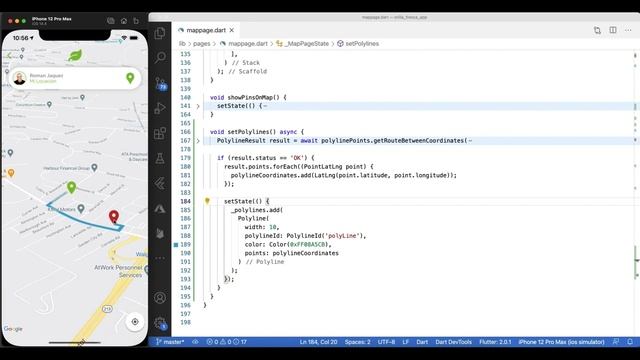Open the Search view in activity bar
Image resolution: width=640 pixels, height=360 pixels.
click(160, 57)
